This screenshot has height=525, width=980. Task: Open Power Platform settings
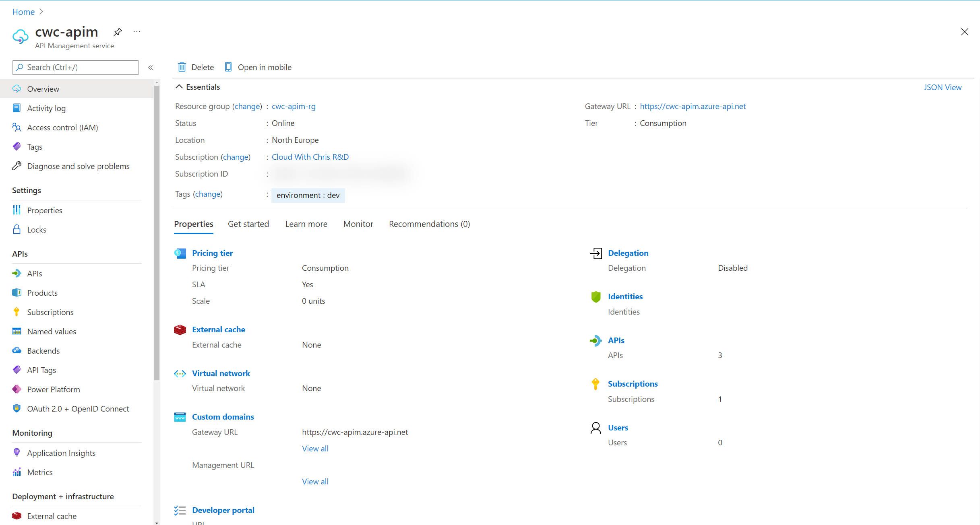tap(54, 389)
